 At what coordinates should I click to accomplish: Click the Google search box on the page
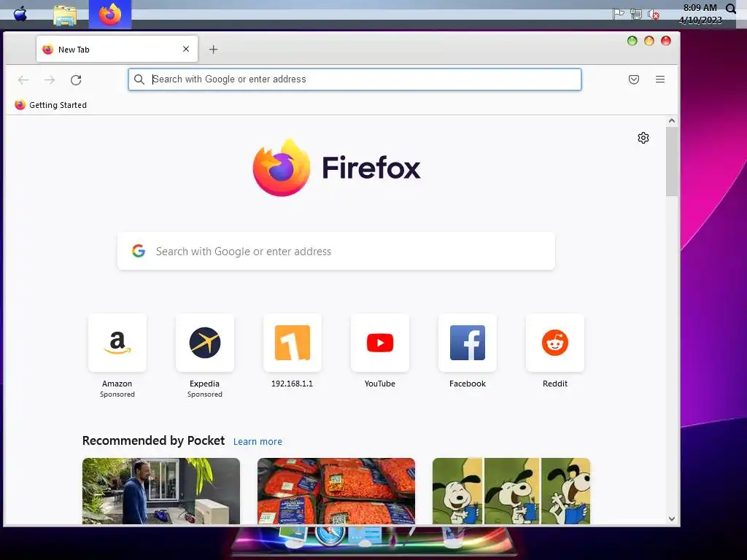[336, 251]
